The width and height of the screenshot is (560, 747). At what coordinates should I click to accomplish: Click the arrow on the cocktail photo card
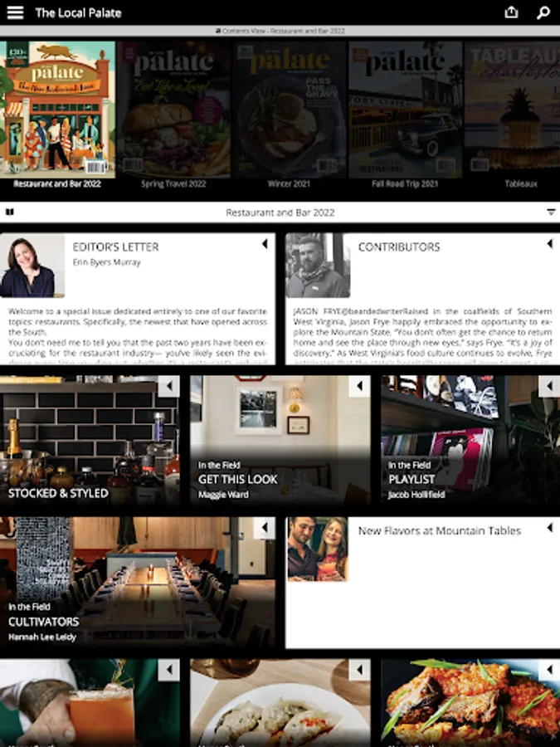pos(168,670)
